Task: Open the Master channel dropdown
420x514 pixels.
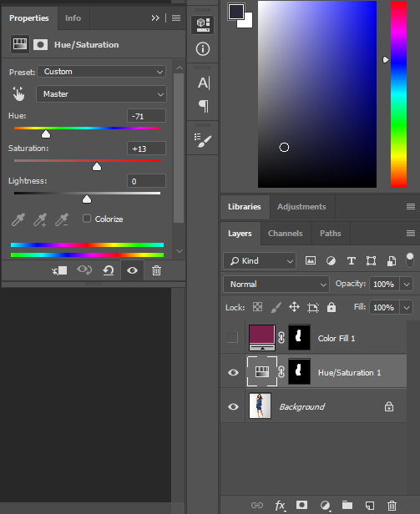Action: coord(101,94)
